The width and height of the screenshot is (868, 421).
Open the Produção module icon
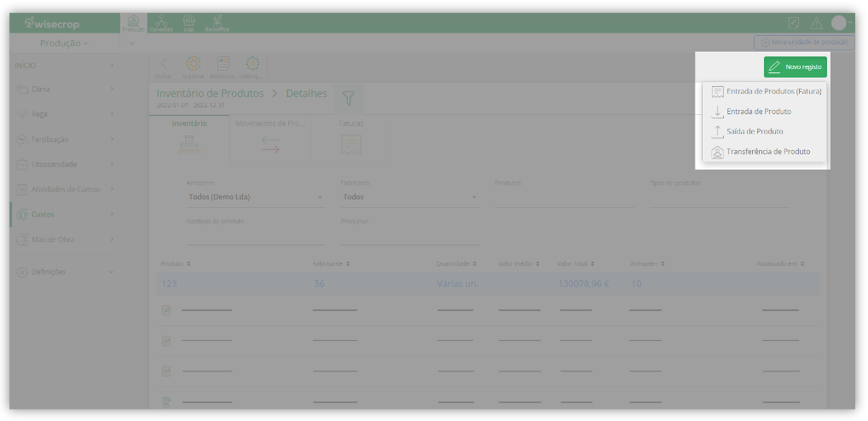tap(133, 23)
